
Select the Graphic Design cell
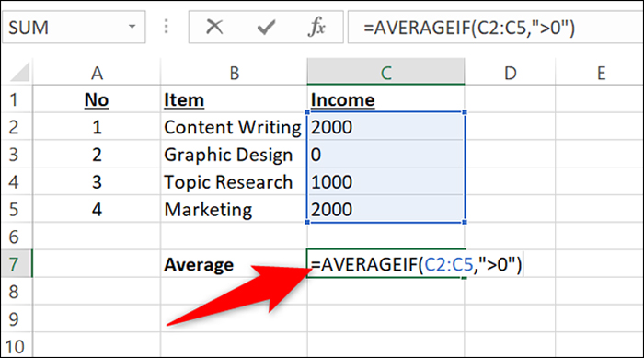coord(234,155)
